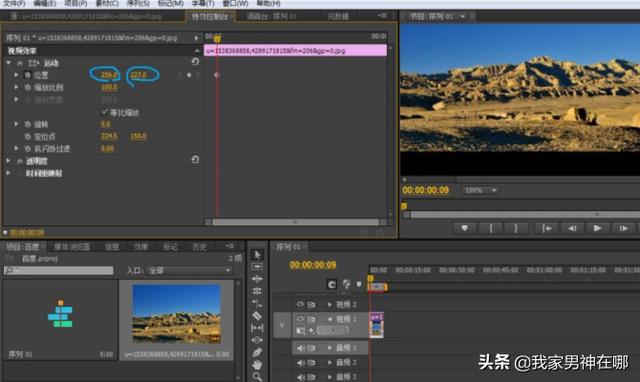Toggle 缩放比例 animation stopwatch
Image resolution: width=640 pixels, height=382 pixels.
pyautogui.click(x=28, y=87)
